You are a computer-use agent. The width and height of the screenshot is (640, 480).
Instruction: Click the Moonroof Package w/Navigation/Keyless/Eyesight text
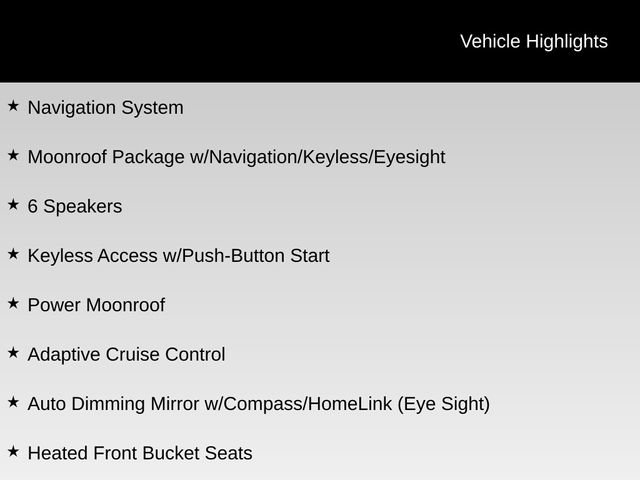click(x=236, y=157)
